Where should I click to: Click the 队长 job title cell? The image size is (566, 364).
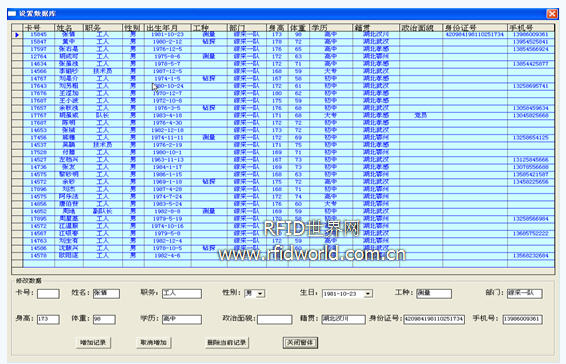pos(103,116)
